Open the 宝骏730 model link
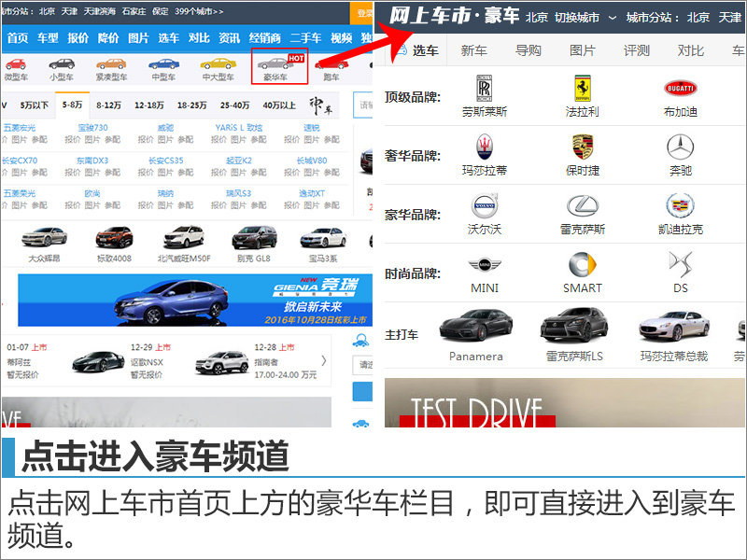Viewport: 747px width, 560px height. 92,128
